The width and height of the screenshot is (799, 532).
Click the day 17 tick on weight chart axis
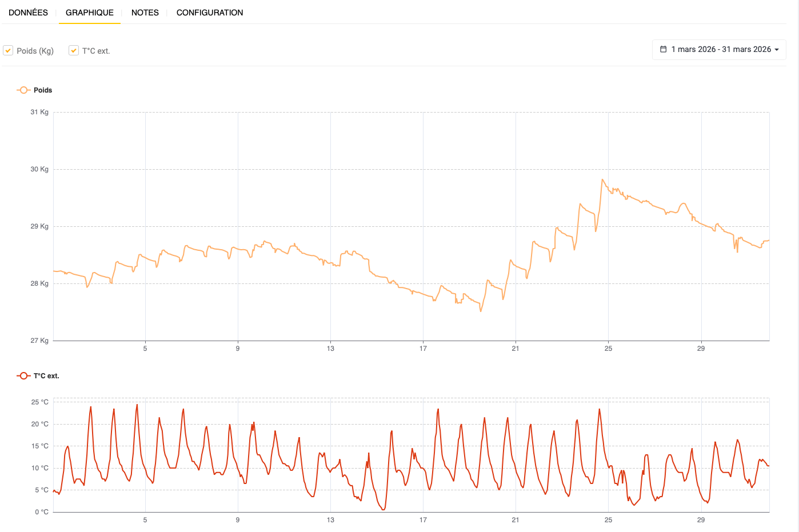423,348
